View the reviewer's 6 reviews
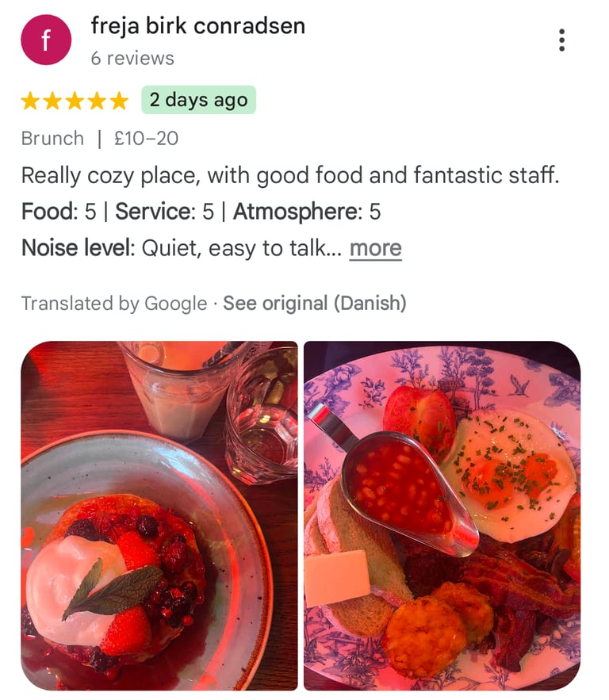The height and width of the screenshot is (700, 609). pos(132,59)
